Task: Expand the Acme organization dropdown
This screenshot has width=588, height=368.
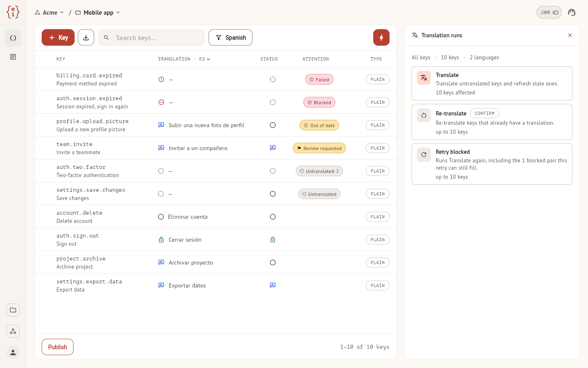Action: tap(49, 13)
